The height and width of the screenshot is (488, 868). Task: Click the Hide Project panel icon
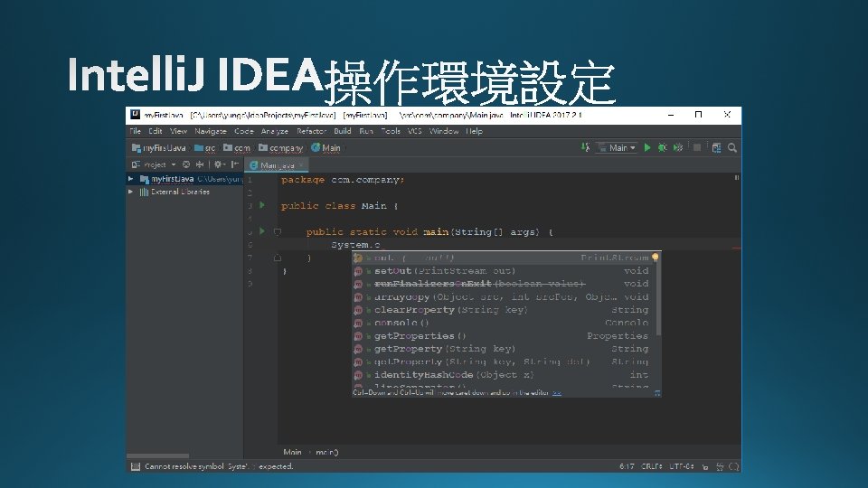coord(235,164)
